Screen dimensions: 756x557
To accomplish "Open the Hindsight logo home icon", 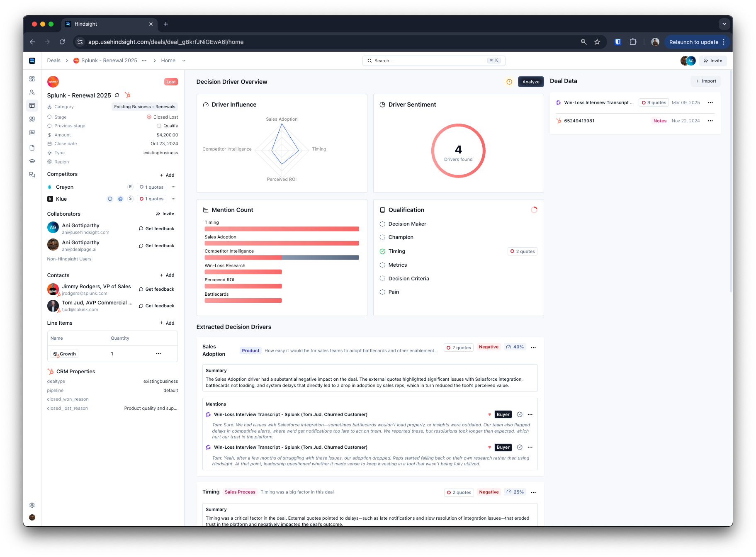I will (x=32, y=61).
